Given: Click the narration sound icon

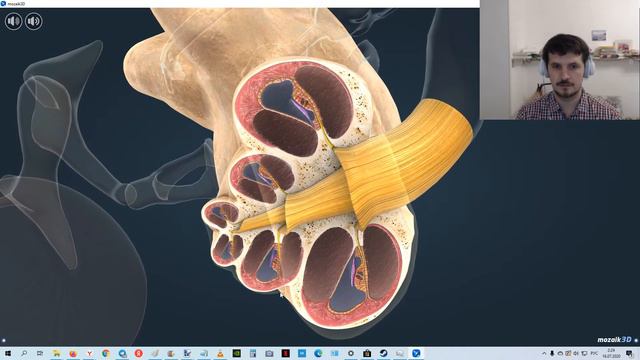Looking at the screenshot, I should (x=33, y=21).
